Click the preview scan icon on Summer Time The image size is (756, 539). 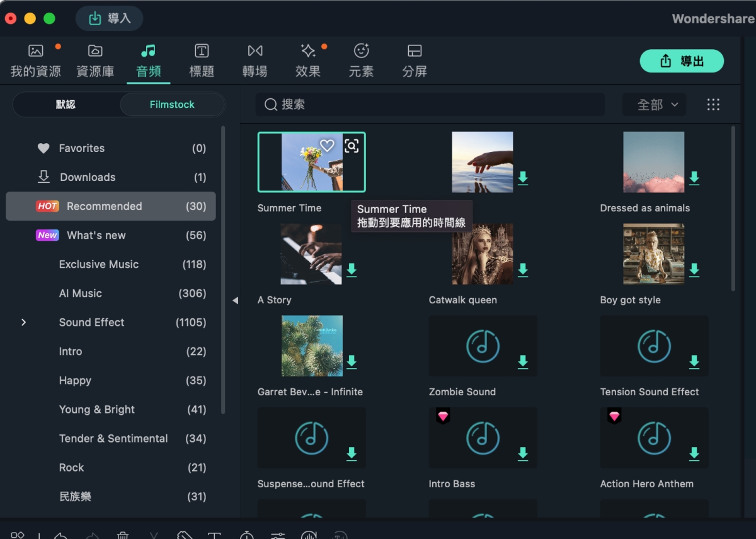pos(352,146)
